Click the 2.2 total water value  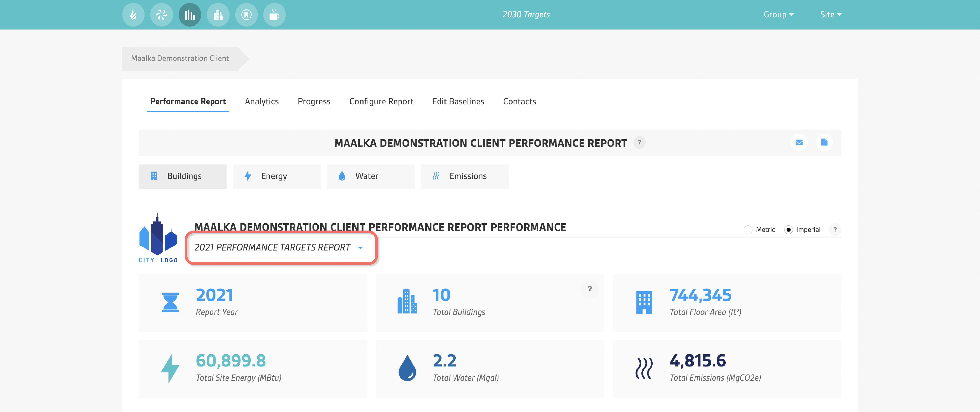444,361
